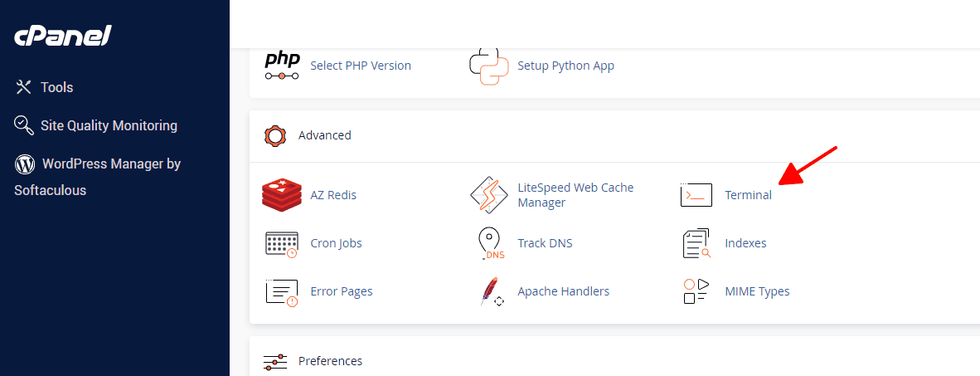Click the MIME Types icon
This screenshot has height=376, width=980.
[x=696, y=291]
